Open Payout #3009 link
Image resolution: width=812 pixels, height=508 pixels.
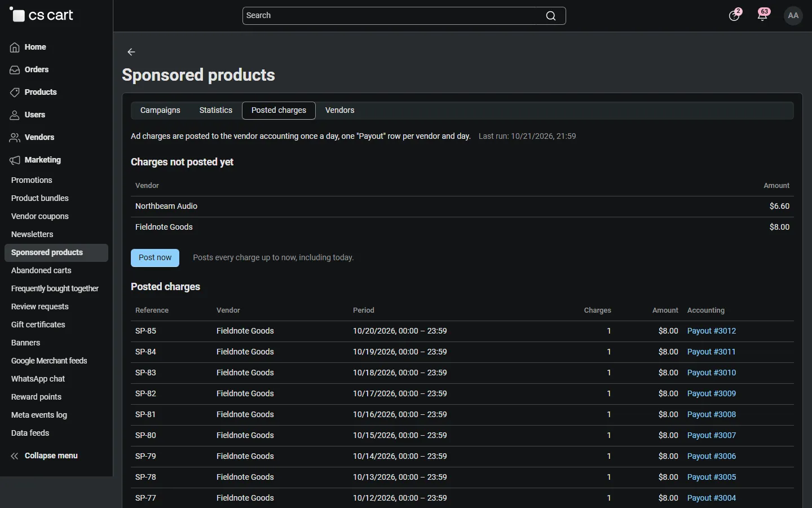coord(712,393)
